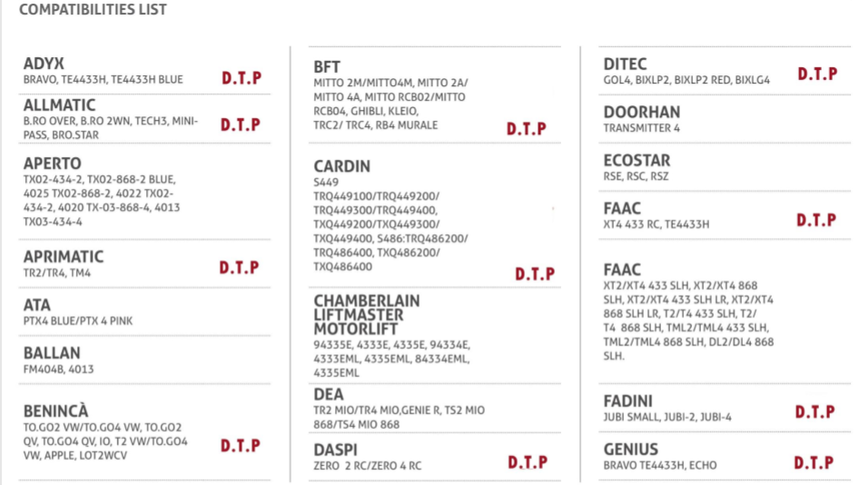Click the D.T.P badge next to DASPI
Screen dimensions: 868x485
[x=528, y=463]
